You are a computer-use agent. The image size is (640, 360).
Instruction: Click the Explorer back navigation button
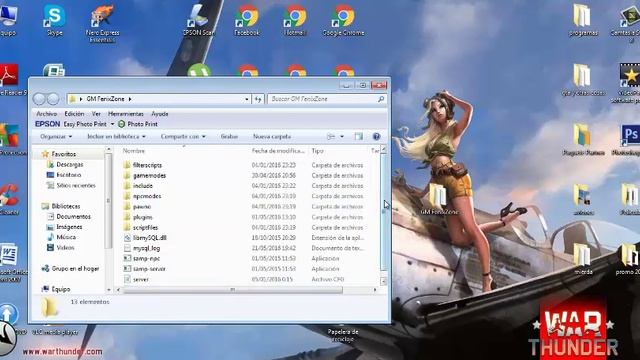coord(40,99)
